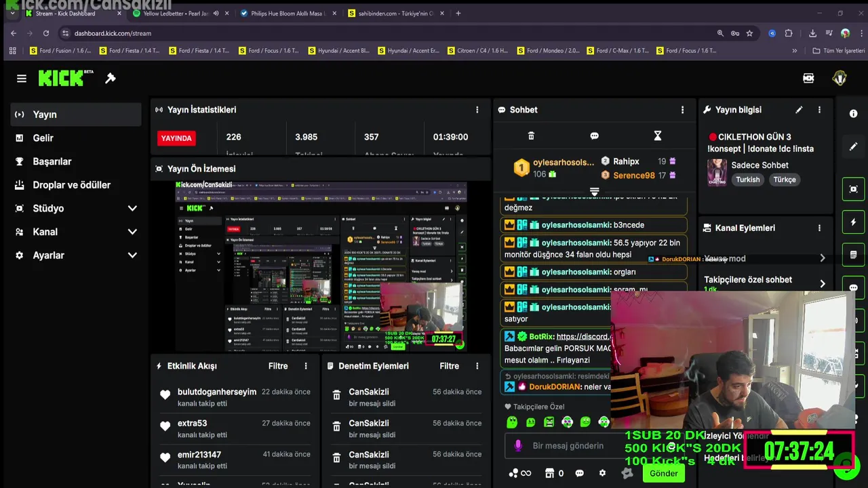Switch to the Philips Hue Bloom browser tab
Screen dimensions: 868x488
288,13
